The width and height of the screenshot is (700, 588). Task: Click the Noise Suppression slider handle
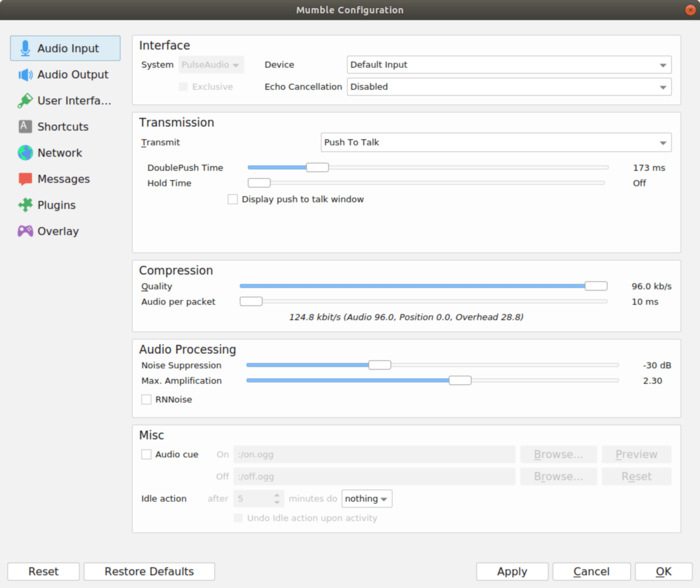379,365
